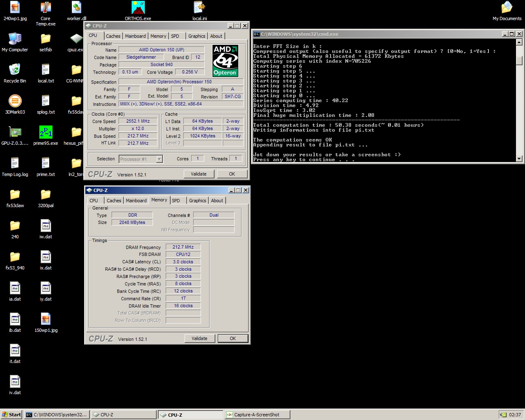Click the CAS# Latency 3.0 clocks value

tap(183, 262)
